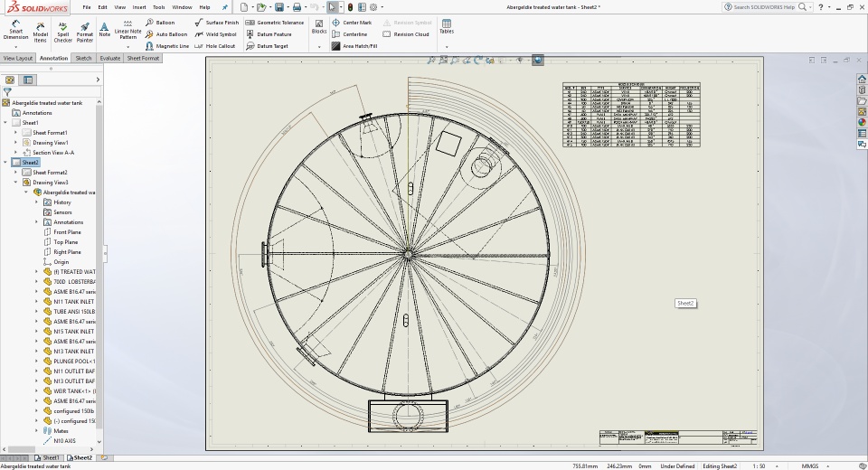868x470 pixels.
Task: Click the Save icon in the quick toolbar
Action: pos(279,7)
